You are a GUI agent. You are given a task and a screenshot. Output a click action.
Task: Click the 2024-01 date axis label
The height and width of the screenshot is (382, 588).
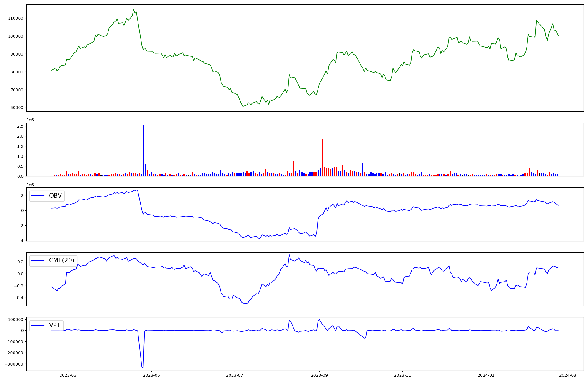click(x=486, y=375)
